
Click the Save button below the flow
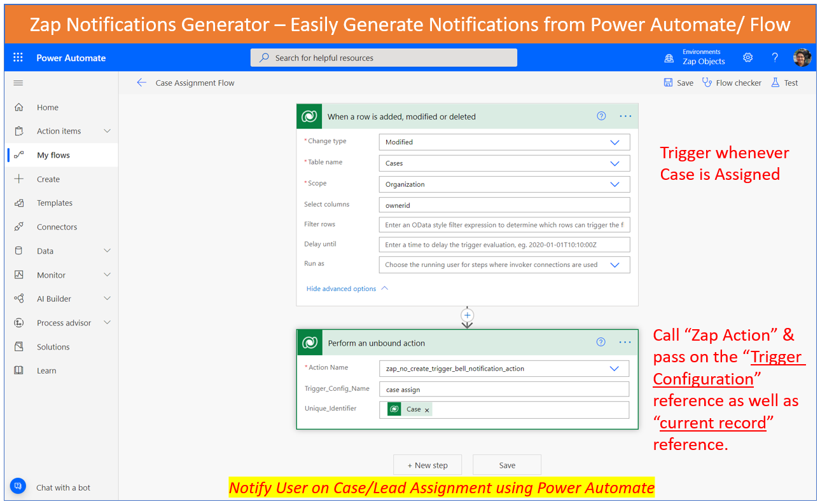pos(507,465)
